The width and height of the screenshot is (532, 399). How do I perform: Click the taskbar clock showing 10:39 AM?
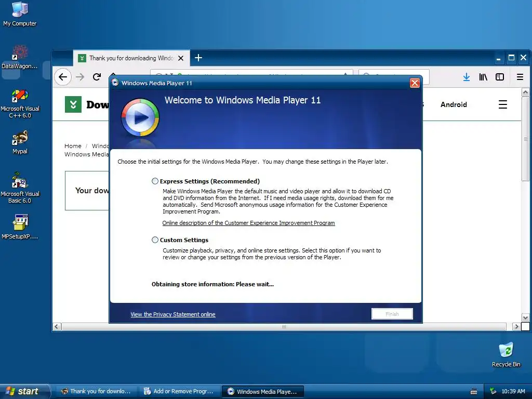[513, 391]
